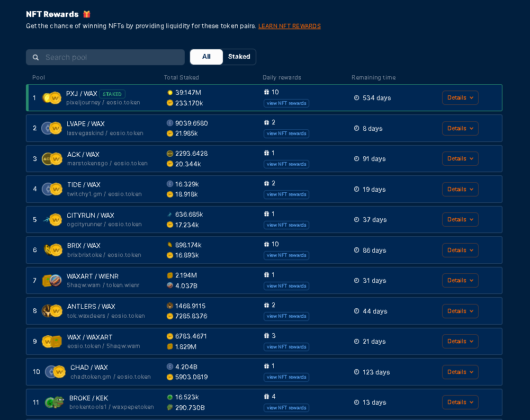
Task: Click the clock icon beside 534 days
Action: [x=356, y=98]
